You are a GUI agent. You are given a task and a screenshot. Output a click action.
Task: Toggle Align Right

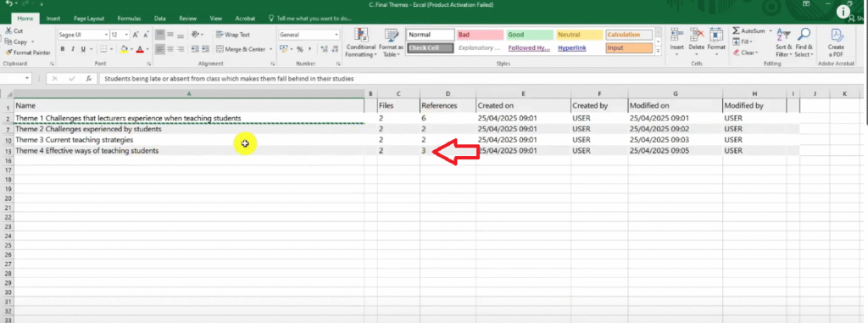(181, 49)
